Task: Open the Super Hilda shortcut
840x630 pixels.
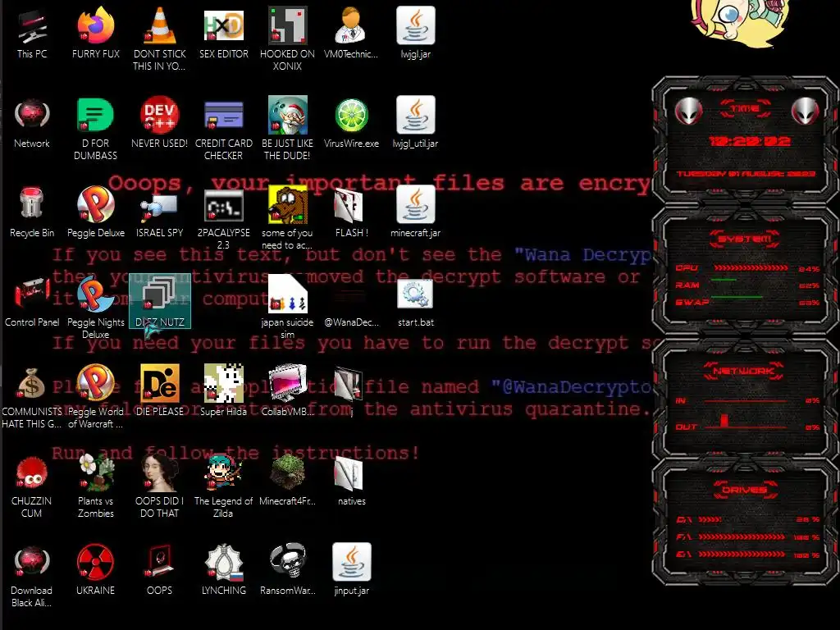Action: tap(223, 391)
